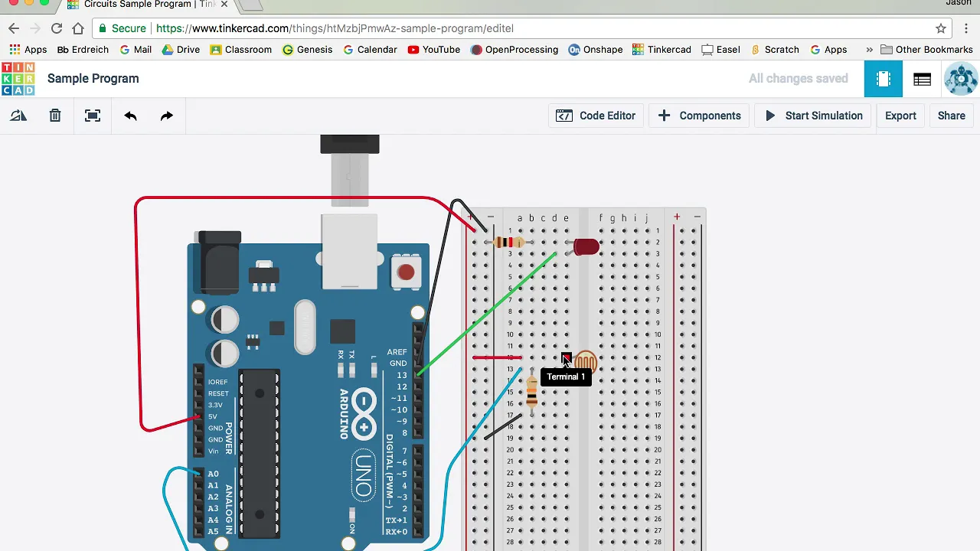The width and height of the screenshot is (980, 551).
Task: Open the component list view icon
Action: point(922,79)
